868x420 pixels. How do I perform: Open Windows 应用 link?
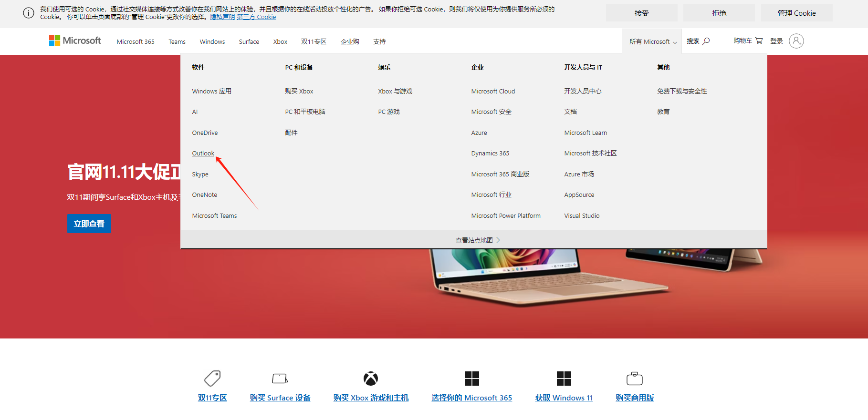point(212,91)
